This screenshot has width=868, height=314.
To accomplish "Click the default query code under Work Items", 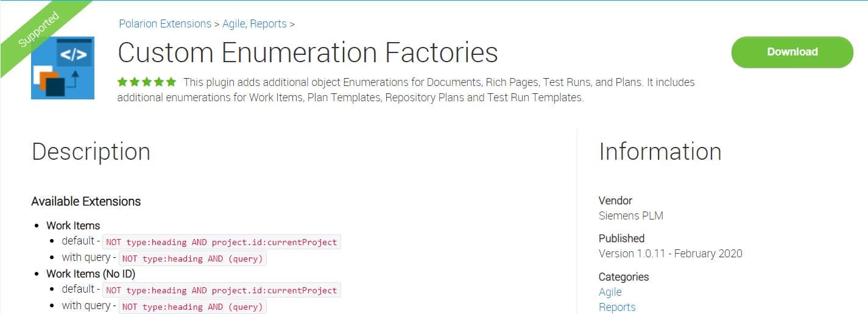I will [221, 242].
